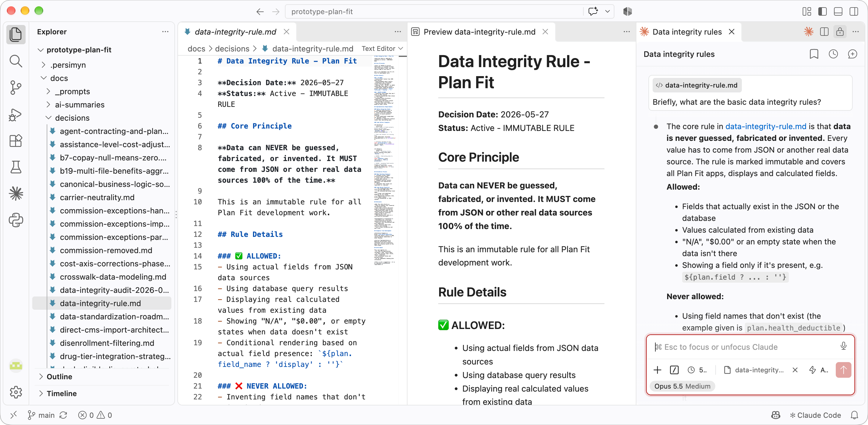Click the remote window indicator in status bar

(14, 415)
